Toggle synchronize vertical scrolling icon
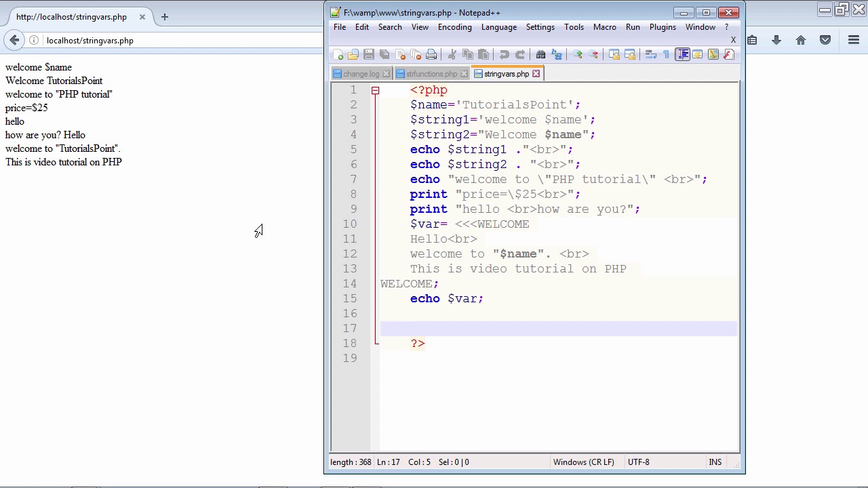 tap(614, 55)
